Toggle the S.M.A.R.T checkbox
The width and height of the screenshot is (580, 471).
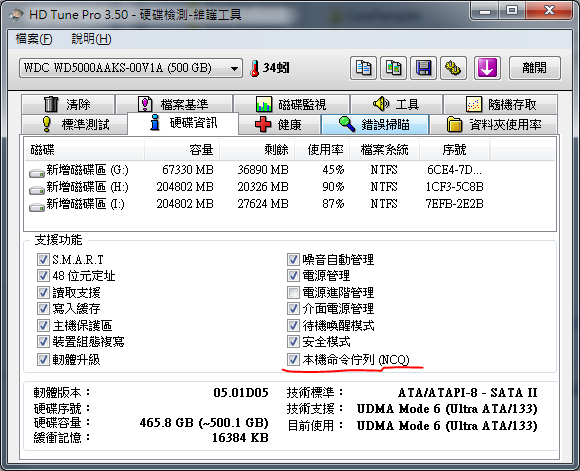(43, 259)
